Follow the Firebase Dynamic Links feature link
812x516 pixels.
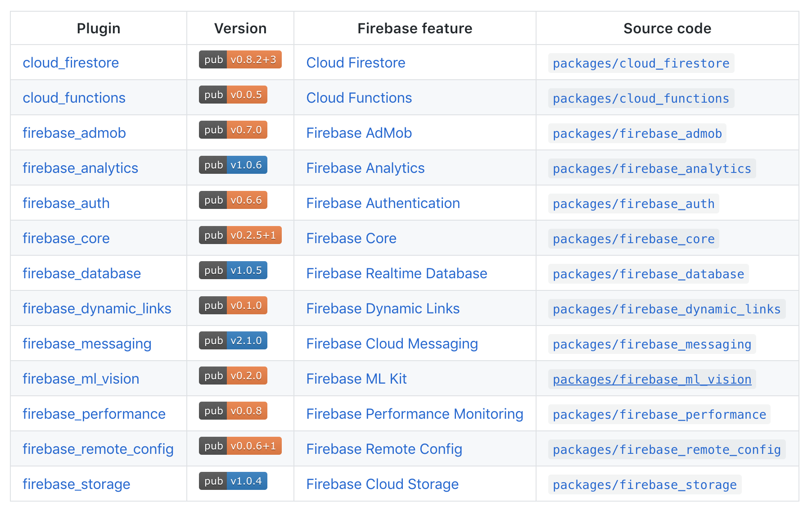tap(383, 308)
